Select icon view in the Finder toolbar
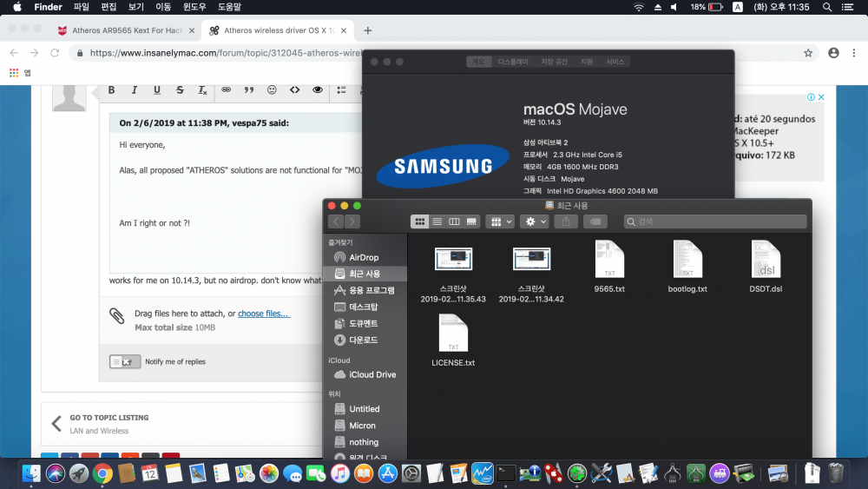868x489 pixels. pos(419,221)
